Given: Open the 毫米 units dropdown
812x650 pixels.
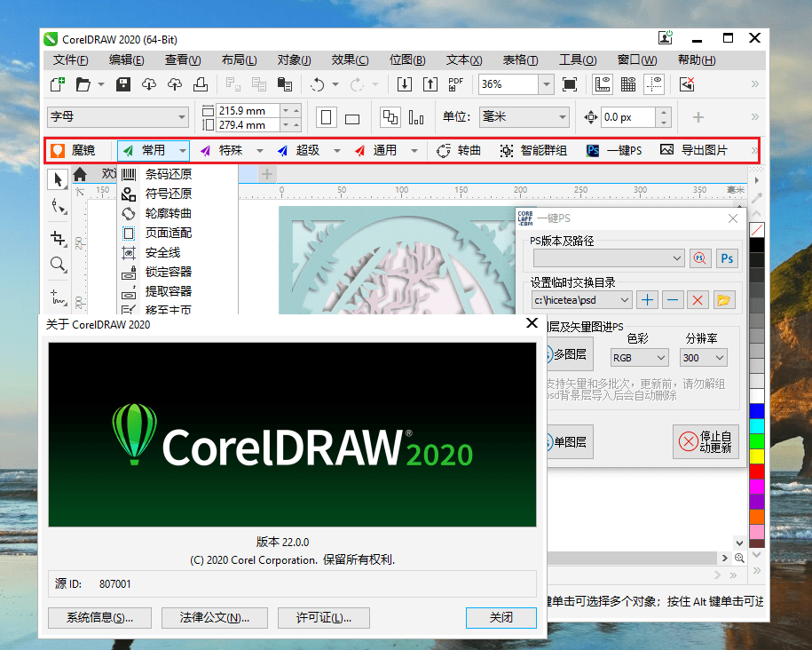Looking at the screenshot, I should click(563, 117).
